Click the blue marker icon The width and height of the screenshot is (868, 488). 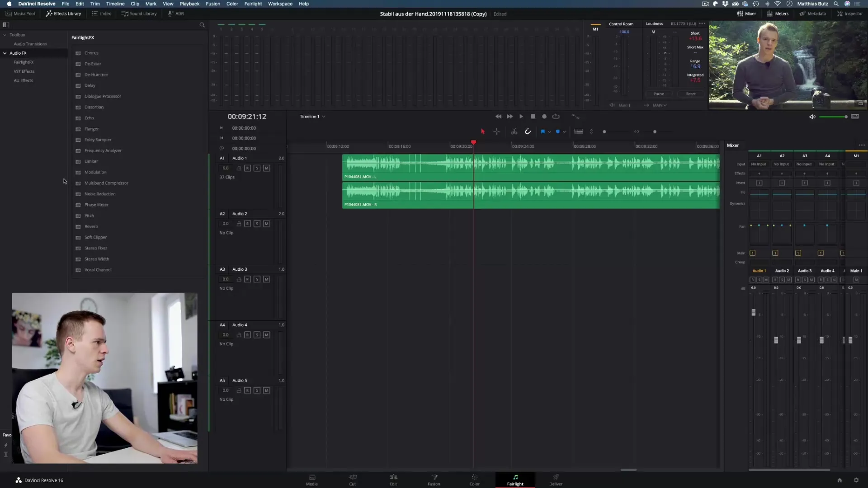(x=558, y=131)
